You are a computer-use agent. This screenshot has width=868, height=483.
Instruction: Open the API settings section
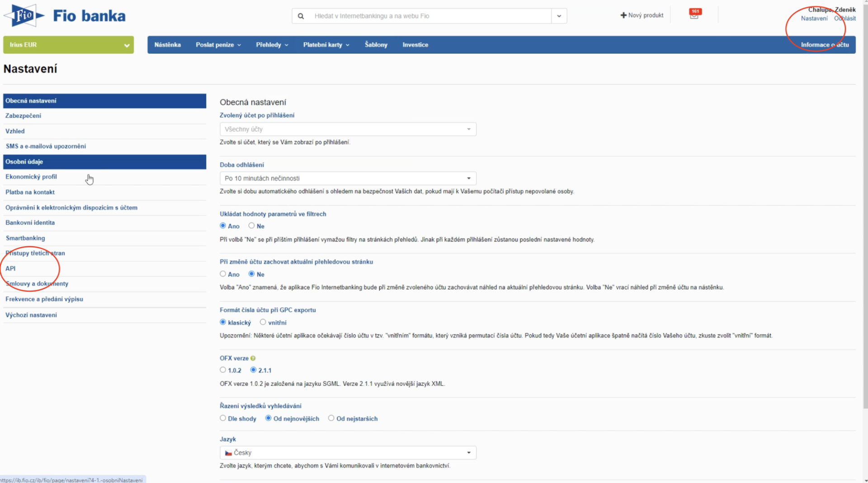pyautogui.click(x=104, y=268)
